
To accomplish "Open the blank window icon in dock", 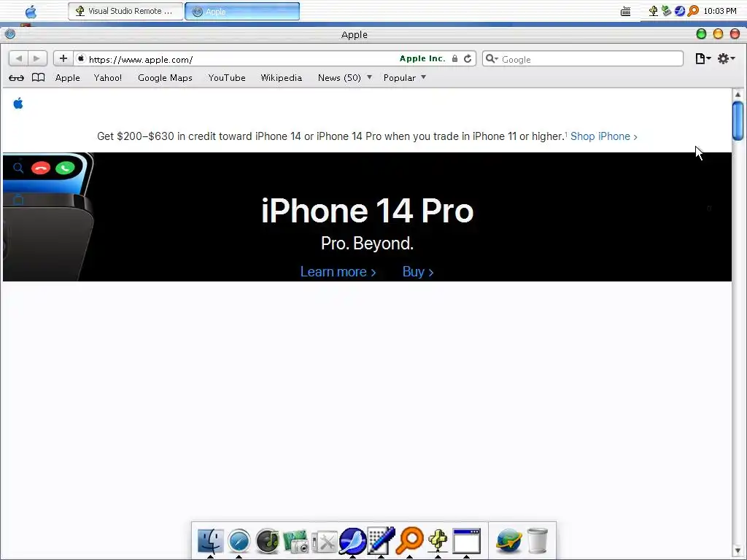I will tap(466, 541).
